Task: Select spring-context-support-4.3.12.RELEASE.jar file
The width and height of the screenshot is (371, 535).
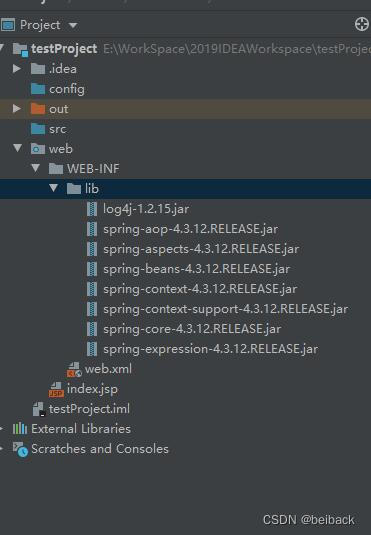Action: click(226, 309)
